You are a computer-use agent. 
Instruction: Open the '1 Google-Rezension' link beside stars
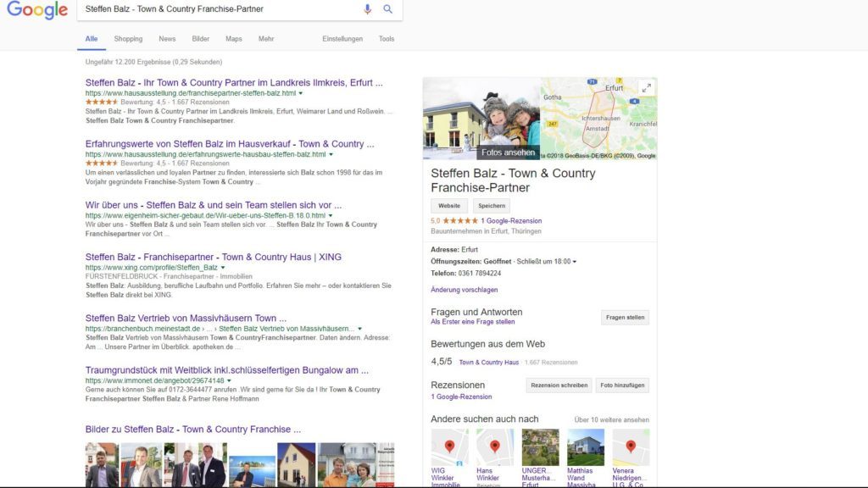(x=511, y=221)
